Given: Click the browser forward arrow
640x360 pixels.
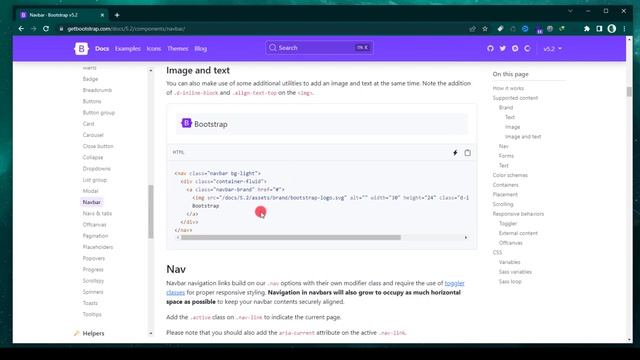Looking at the screenshot, I should [33, 29].
